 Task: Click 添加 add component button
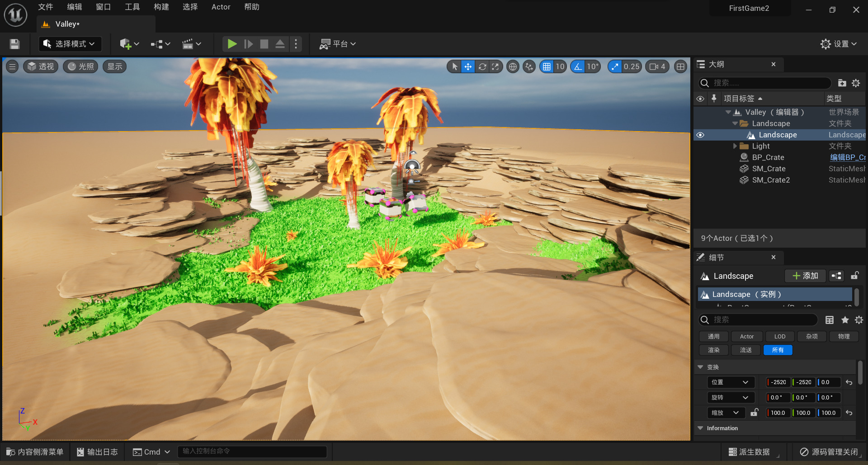pyautogui.click(x=806, y=276)
